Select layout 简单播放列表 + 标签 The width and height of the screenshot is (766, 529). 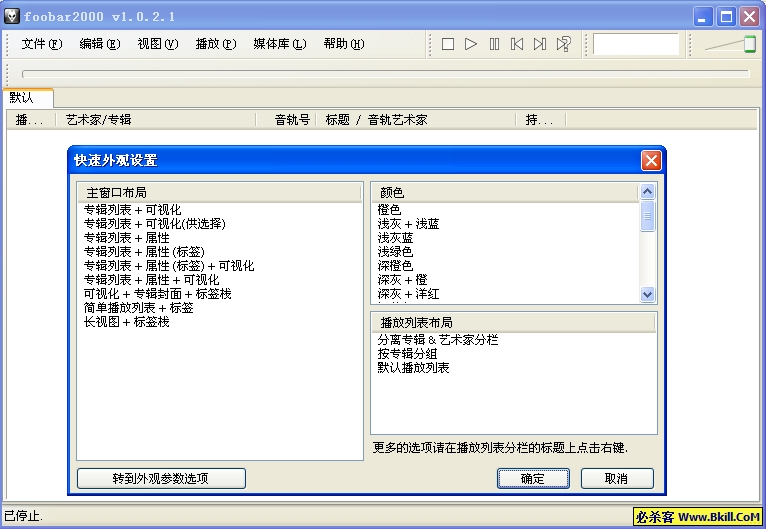tap(138, 308)
